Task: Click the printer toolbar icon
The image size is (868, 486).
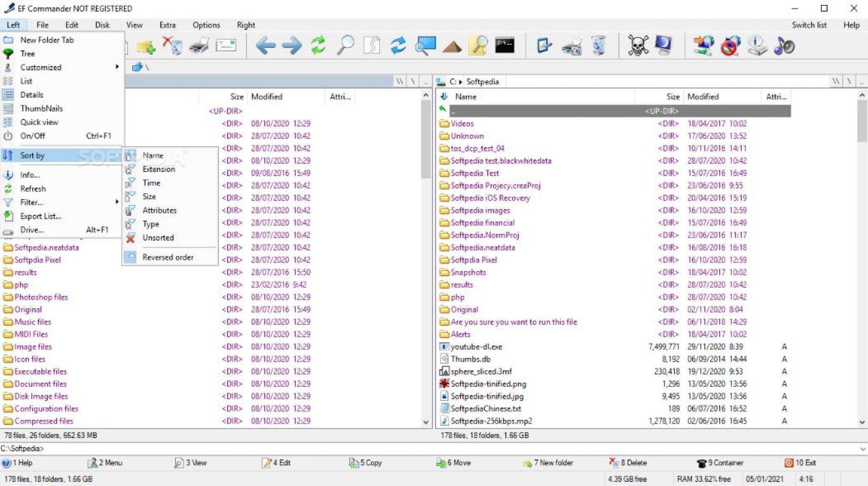Action: [199, 46]
